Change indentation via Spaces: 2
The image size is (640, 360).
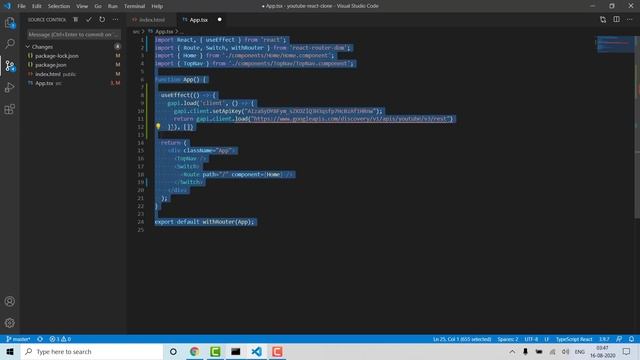pyautogui.click(x=508, y=339)
